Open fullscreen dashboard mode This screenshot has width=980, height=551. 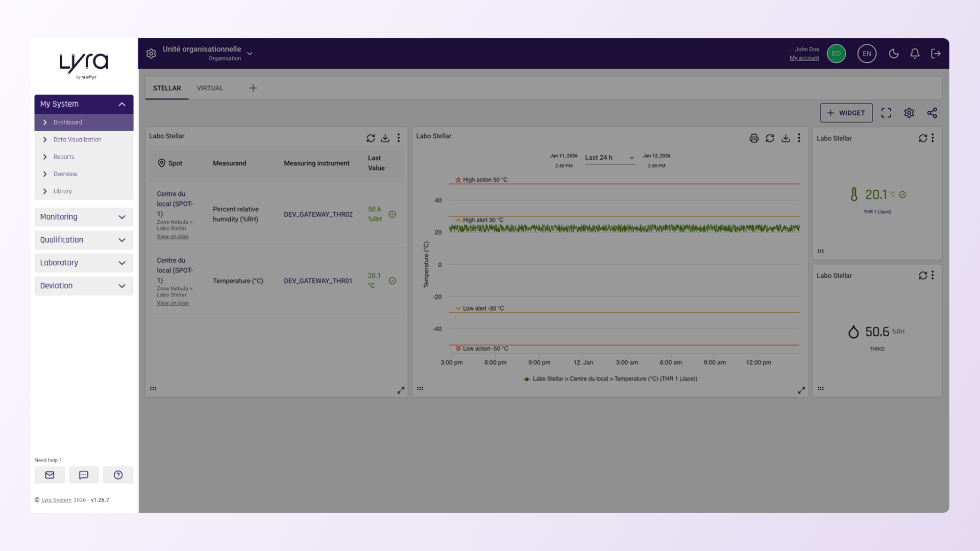[886, 113]
